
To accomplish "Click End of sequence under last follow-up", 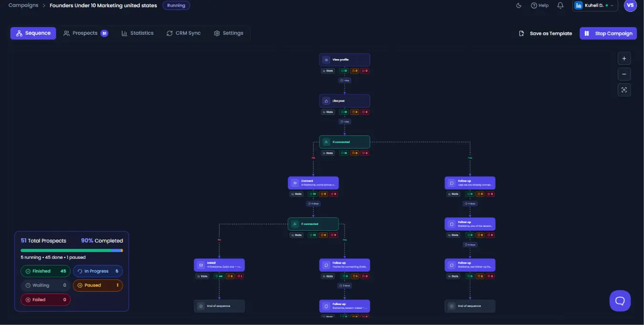I will click(470, 306).
